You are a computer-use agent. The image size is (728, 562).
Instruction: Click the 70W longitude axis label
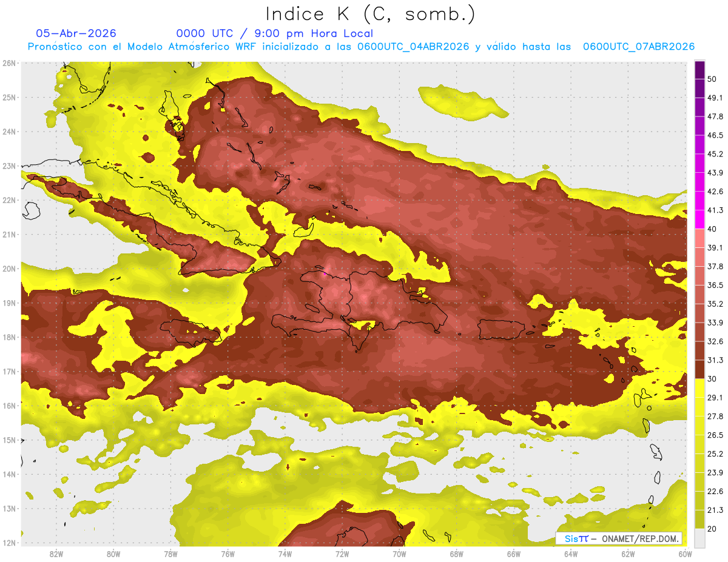pyautogui.click(x=399, y=554)
